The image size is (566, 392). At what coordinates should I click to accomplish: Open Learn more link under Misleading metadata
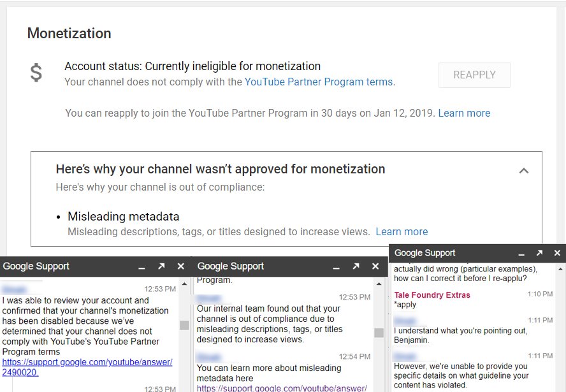[402, 231]
